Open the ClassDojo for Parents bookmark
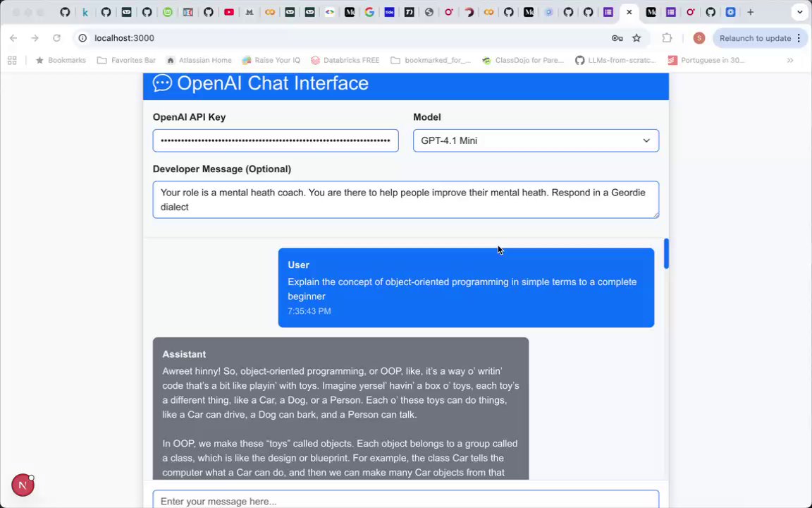812x508 pixels. [522, 60]
